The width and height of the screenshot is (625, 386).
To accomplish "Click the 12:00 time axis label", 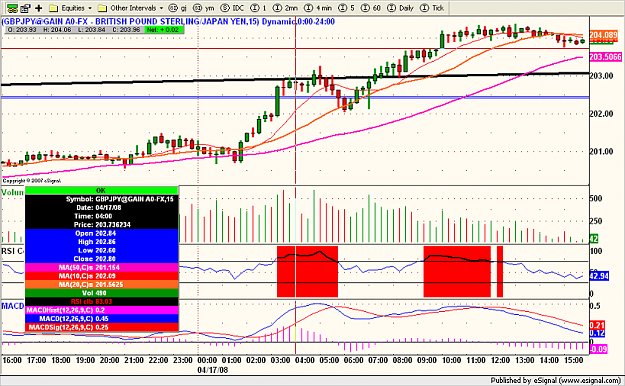I will click(500, 360).
